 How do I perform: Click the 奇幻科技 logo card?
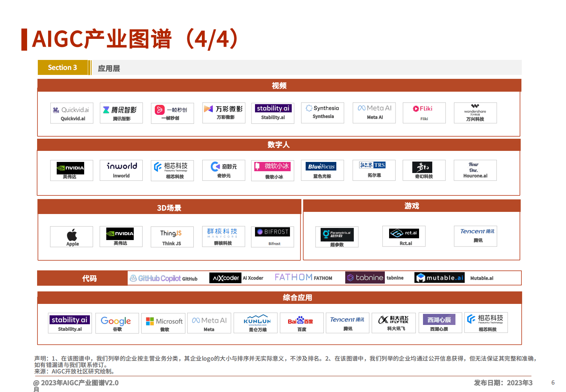coord(424,170)
